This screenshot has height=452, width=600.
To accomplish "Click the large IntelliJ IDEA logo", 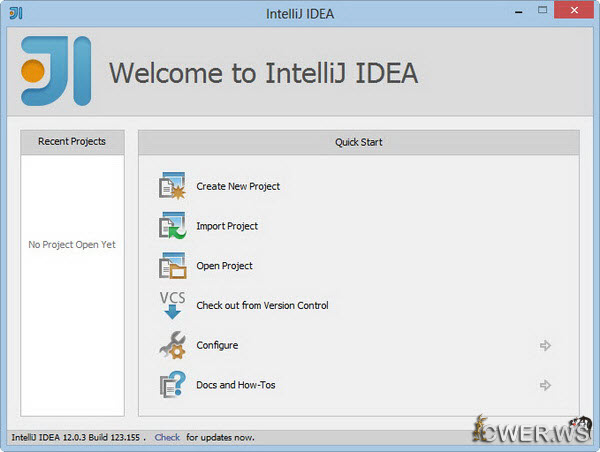I will (56, 71).
